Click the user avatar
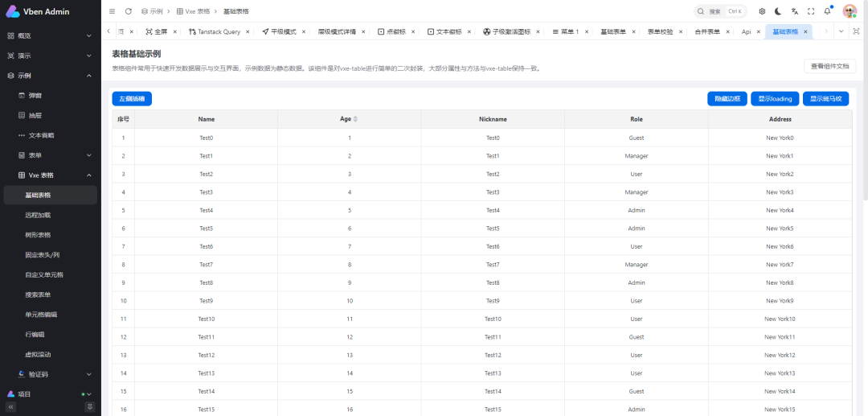 tap(849, 11)
